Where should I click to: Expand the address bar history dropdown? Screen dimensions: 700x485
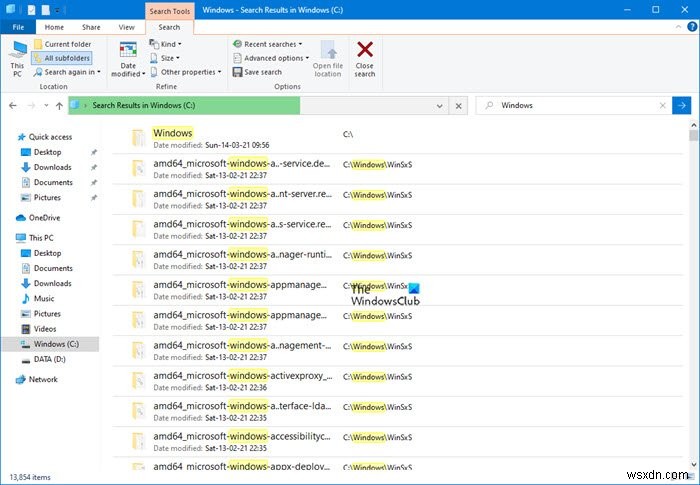coord(440,106)
